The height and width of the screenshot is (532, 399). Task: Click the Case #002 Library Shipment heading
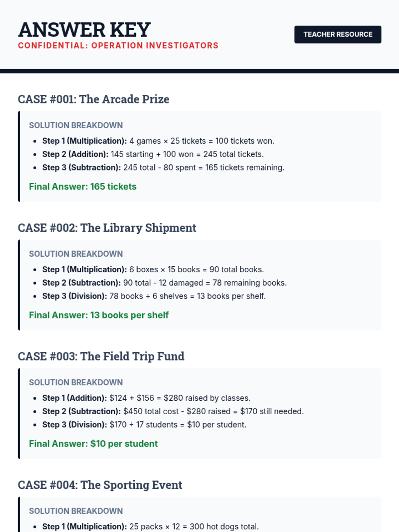tap(107, 228)
